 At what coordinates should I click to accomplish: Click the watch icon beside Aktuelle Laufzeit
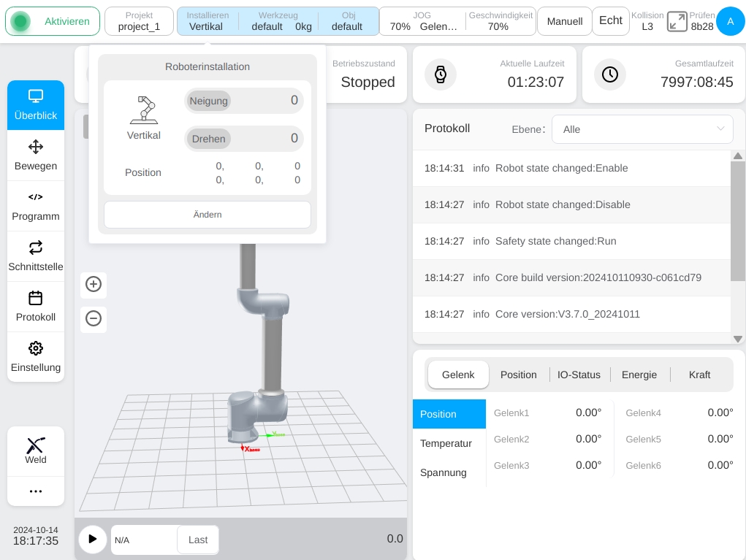point(441,74)
